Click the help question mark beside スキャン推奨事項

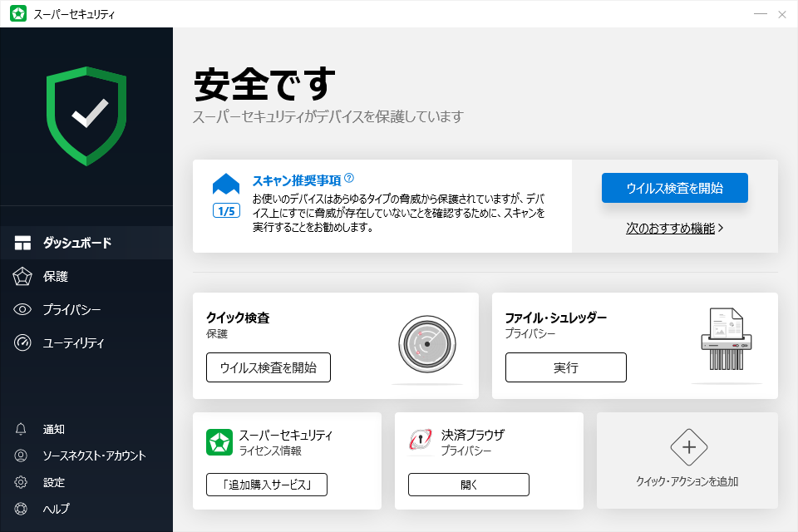[349, 178]
